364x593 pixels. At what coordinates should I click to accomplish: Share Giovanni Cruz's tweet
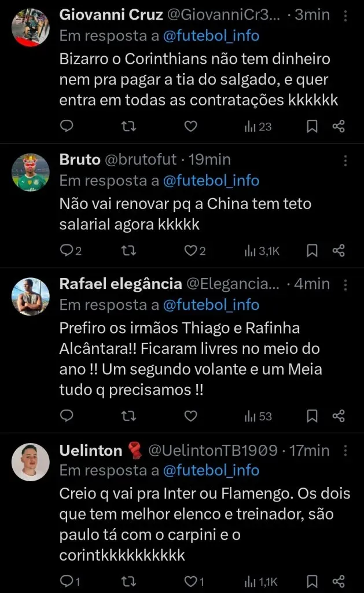[339, 126]
